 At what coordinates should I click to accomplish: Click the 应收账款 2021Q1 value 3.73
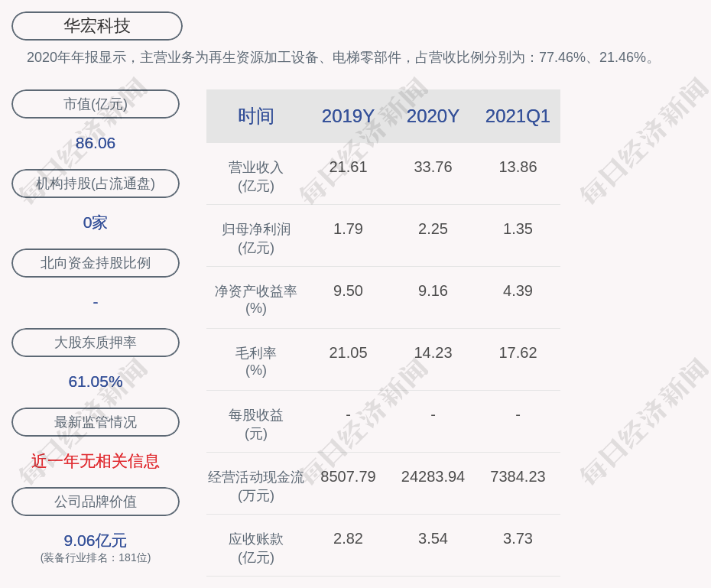click(x=518, y=538)
